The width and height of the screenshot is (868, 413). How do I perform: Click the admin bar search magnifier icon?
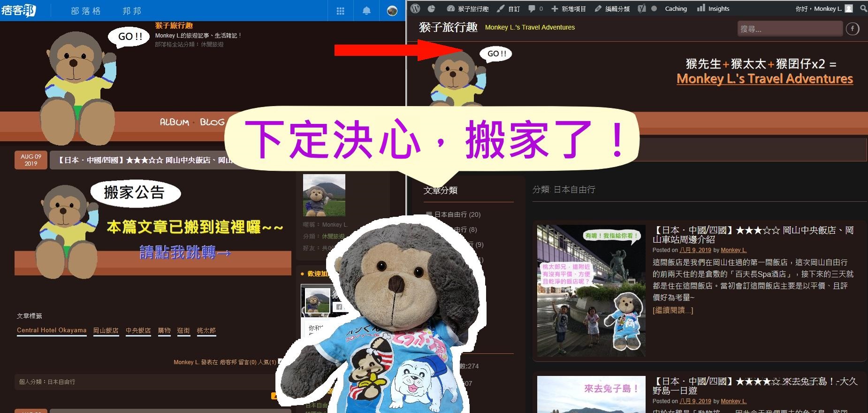pyautogui.click(x=863, y=8)
